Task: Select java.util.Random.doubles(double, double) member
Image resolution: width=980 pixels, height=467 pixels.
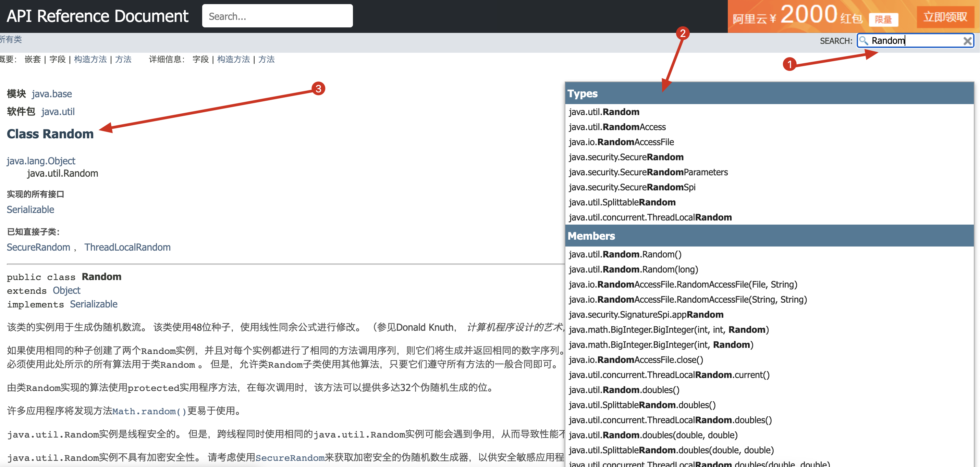Action: 769,435
